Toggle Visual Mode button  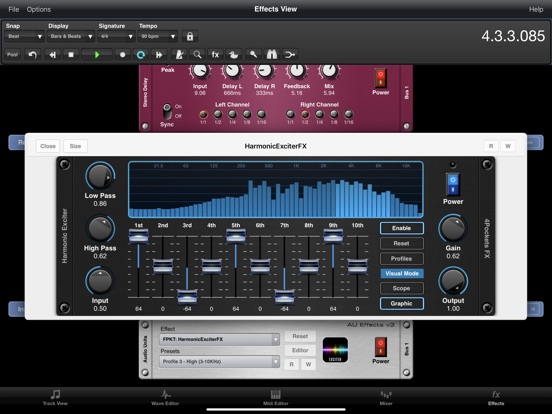click(401, 274)
